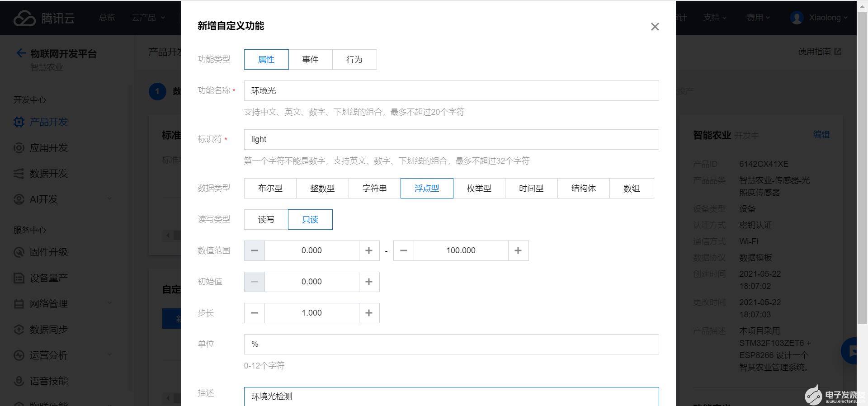Open 语音技能 in the sidebar
868x406 pixels.
coord(48,381)
